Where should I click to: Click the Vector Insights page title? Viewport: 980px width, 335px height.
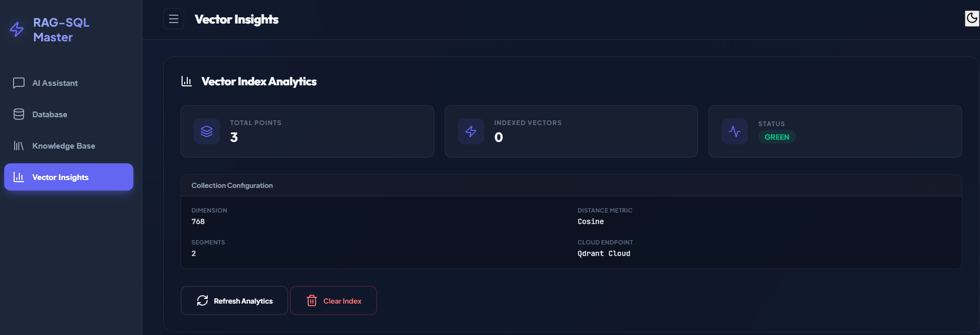click(x=236, y=19)
